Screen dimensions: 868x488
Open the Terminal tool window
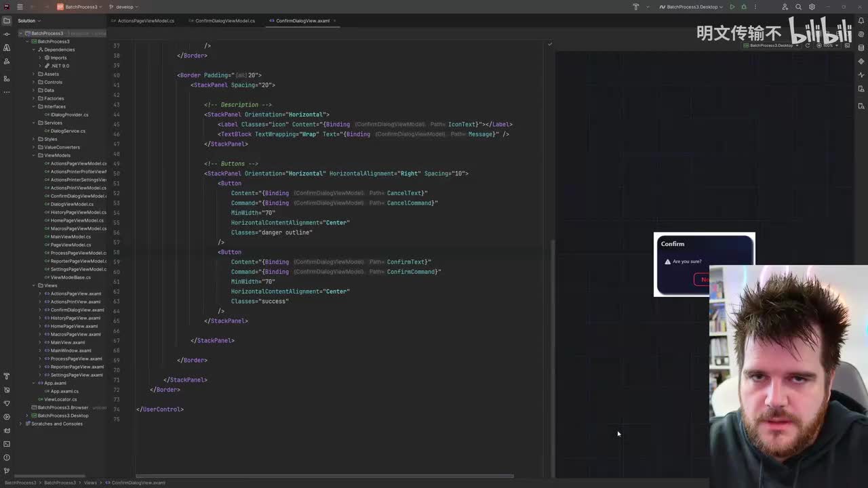7,444
